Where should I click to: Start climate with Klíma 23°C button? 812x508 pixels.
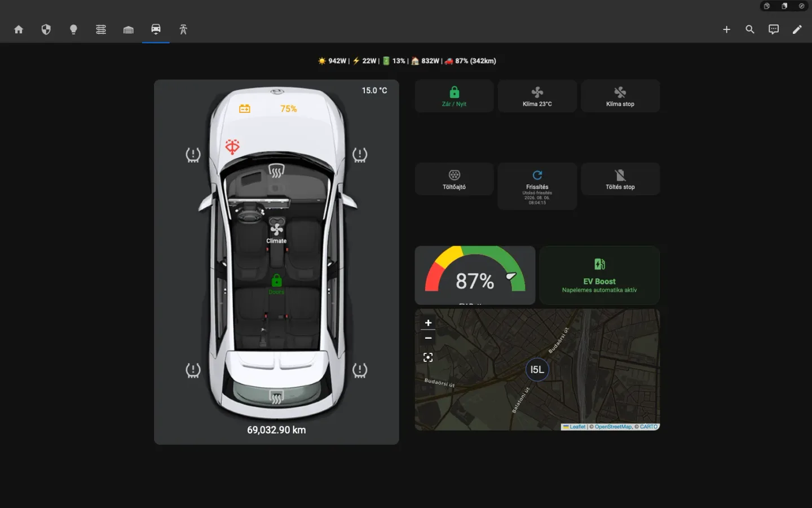(x=537, y=96)
